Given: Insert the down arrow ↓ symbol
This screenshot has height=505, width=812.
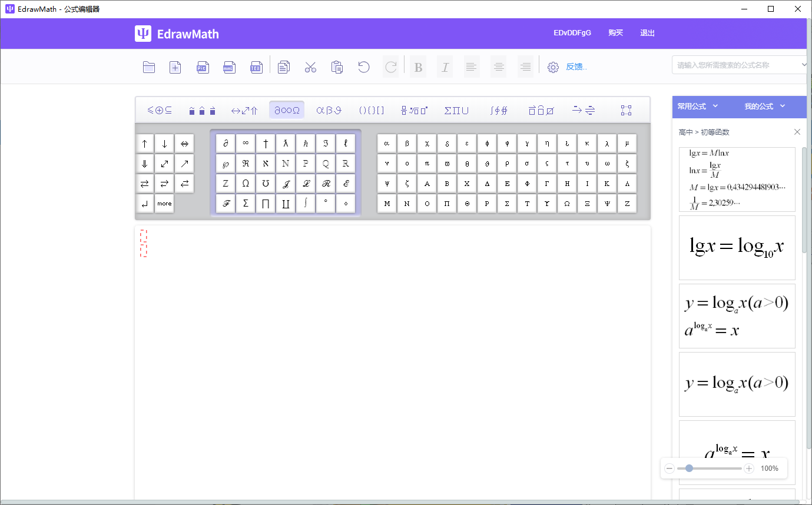Looking at the screenshot, I should click(164, 143).
